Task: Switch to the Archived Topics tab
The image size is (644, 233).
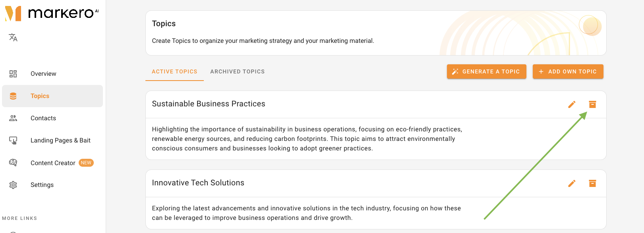Action: 238,72
